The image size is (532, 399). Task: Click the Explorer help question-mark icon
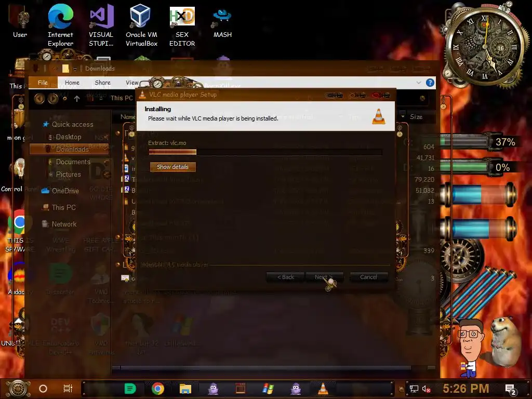pyautogui.click(x=430, y=83)
